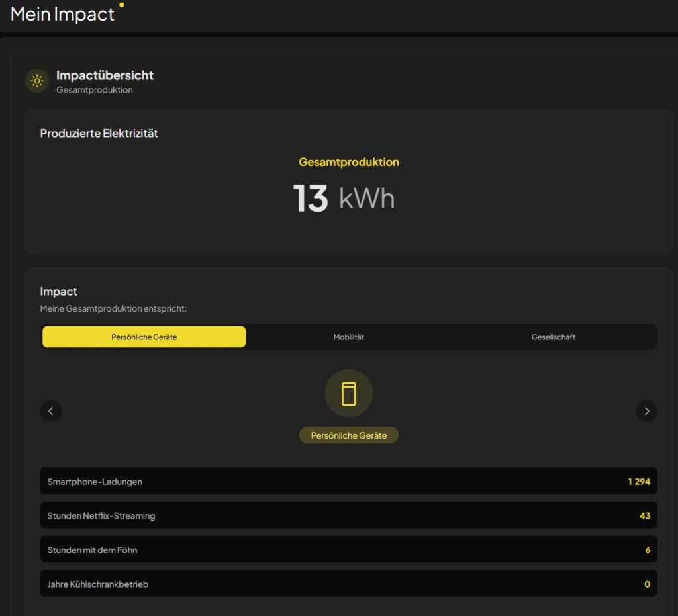Image resolution: width=678 pixels, height=616 pixels.
Task: Click the yellow dot next to Mein Impact
Action: 122,5
